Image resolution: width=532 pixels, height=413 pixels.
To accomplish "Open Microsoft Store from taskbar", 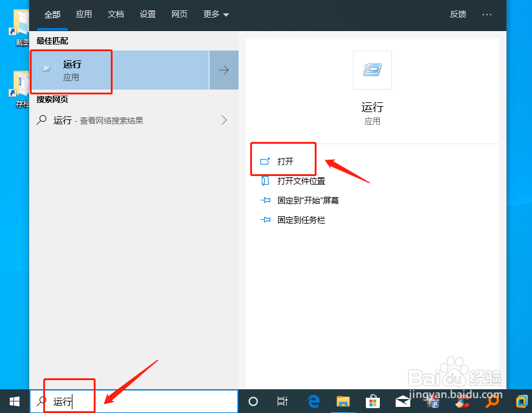I will [x=373, y=402].
